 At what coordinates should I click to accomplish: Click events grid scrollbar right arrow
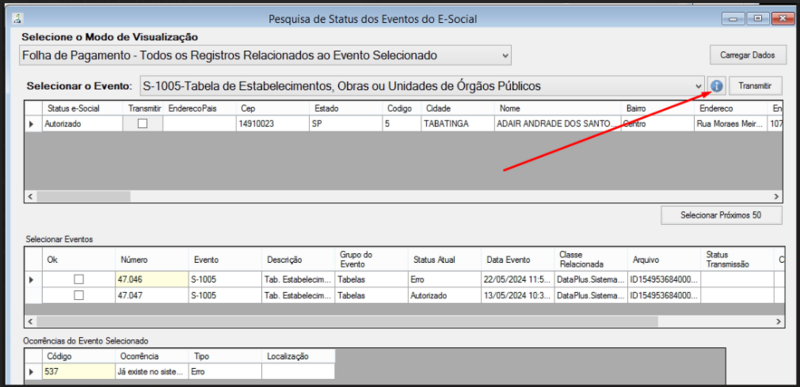coord(778,321)
